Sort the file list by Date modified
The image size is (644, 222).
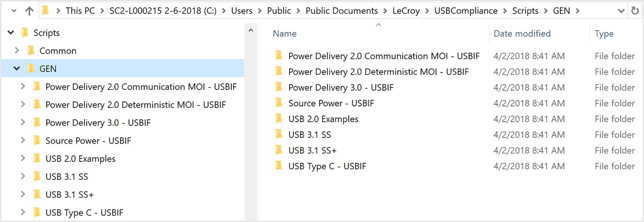522,33
